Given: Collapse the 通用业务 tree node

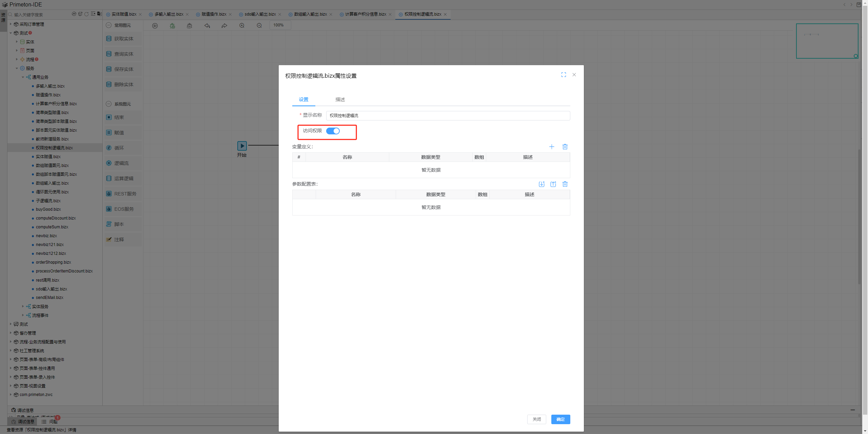Looking at the screenshot, I should pos(23,77).
